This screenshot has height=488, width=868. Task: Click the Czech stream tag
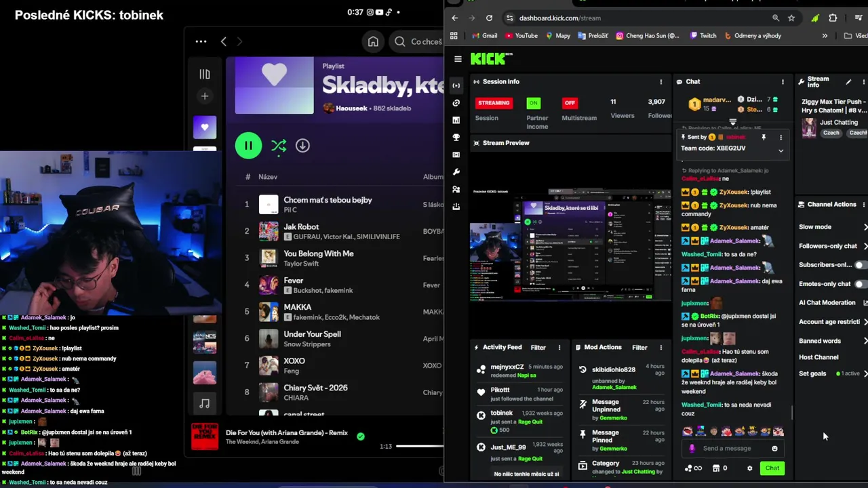tap(831, 133)
